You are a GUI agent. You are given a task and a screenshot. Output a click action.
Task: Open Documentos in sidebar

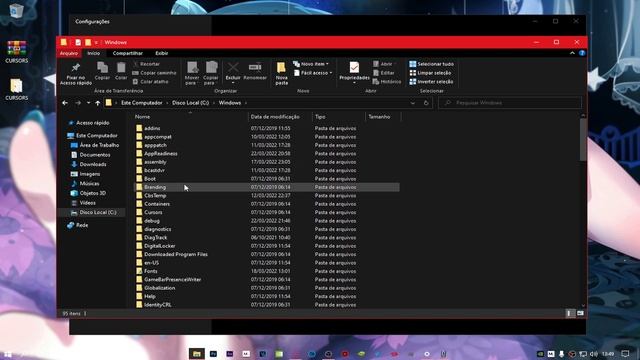pos(91,155)
